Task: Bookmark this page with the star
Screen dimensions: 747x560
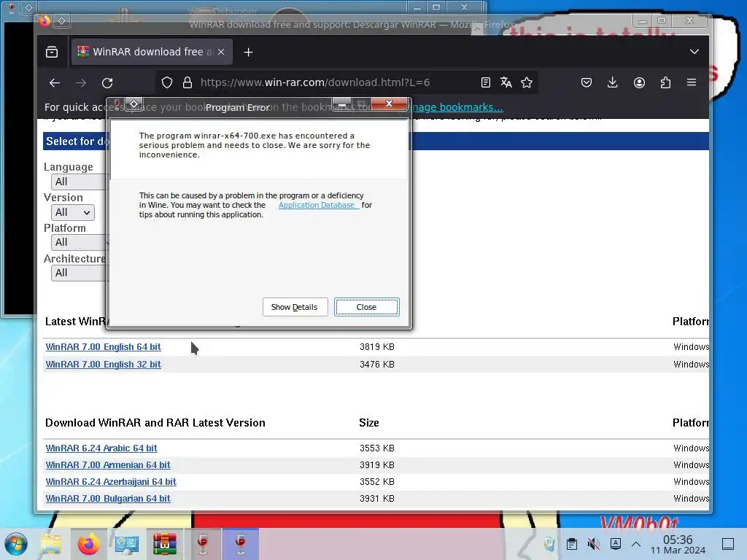Action: click(x=527, y=83)
